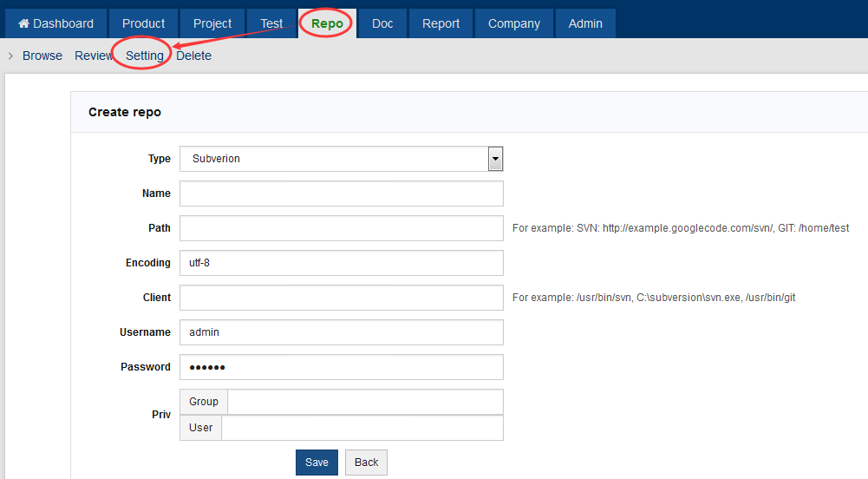Switch to the Report tab

click(x=441, y=23)
